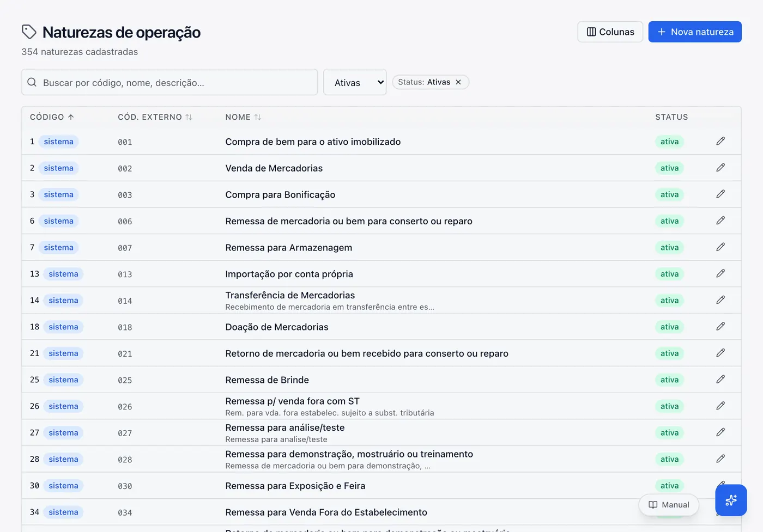Select external code 006 cell

pyautogui.click(x=125, y=222)
